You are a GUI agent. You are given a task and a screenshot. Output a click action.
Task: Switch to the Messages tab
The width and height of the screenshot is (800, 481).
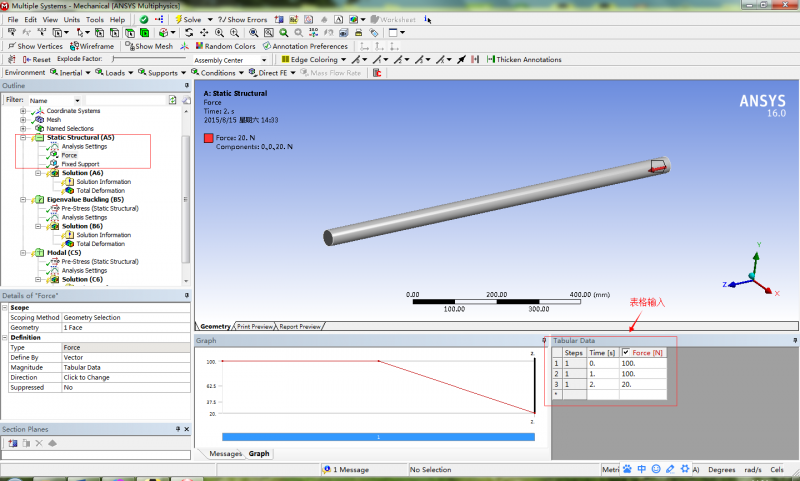point(225,453)
